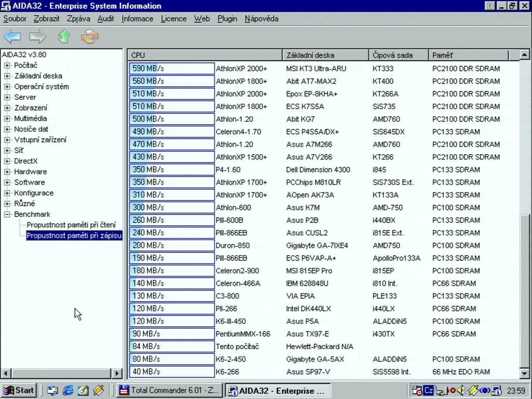Screen dimensions: 532x399
Task: Open the Audit menu
Action: tap(105, 19)
